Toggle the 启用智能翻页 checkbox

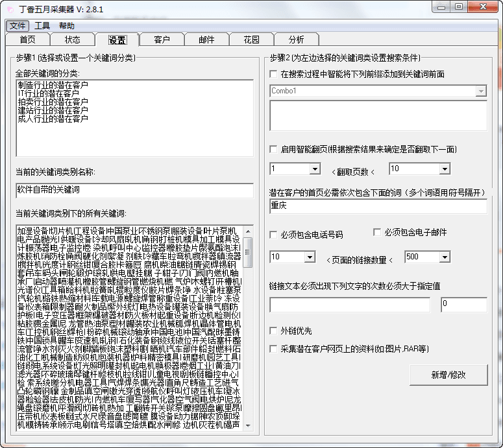(274, 149)
